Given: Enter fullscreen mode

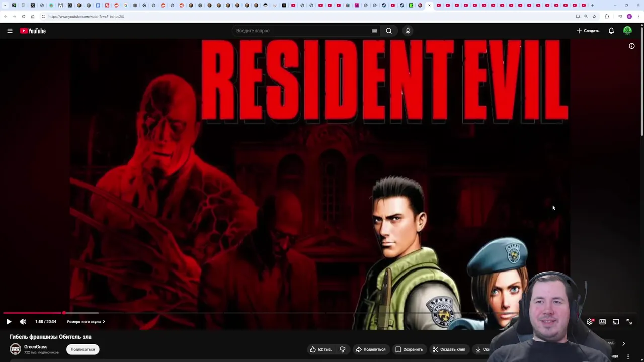Looking at the screenshot, I should 629,322.
